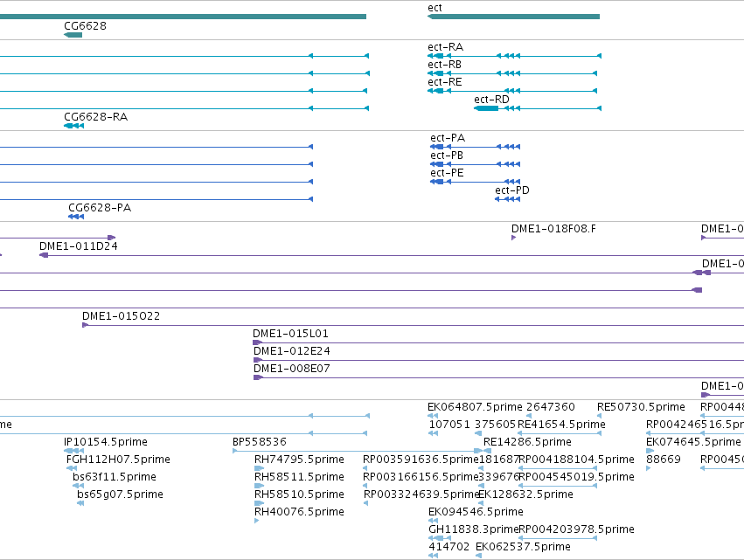This screenshot has height=560, width=744.
Task: Click the 414702 EST label
Action: 448,547
